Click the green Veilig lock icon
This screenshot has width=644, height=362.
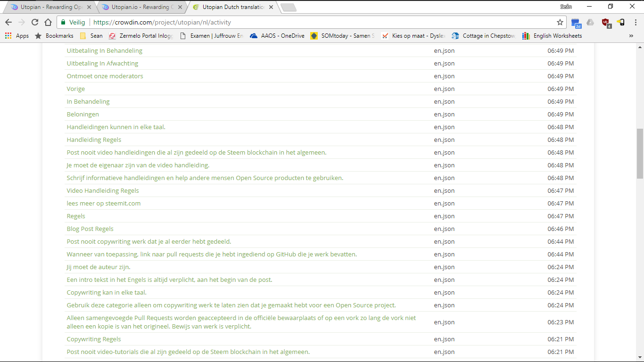click(x=64, y=22)
